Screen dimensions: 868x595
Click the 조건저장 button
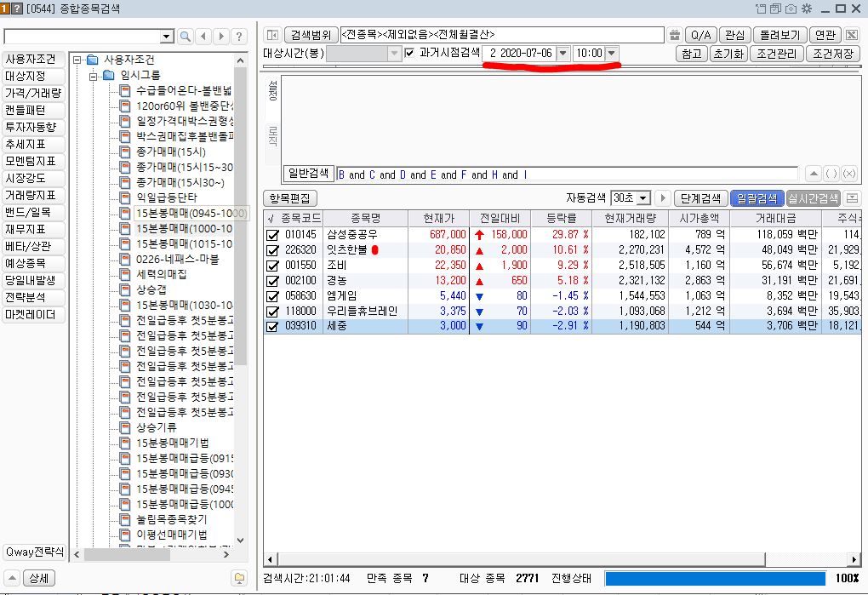click(x=832, y=54)
